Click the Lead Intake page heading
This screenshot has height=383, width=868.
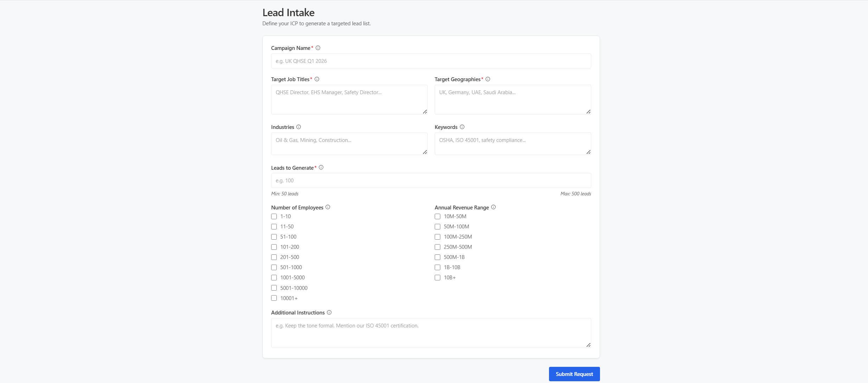[x=288, y=13]
